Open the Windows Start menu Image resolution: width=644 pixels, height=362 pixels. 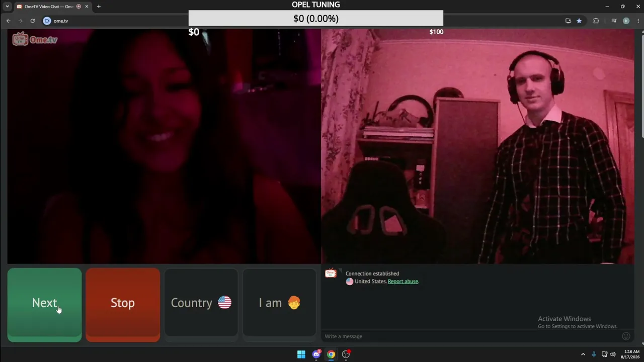coord(301,354)
